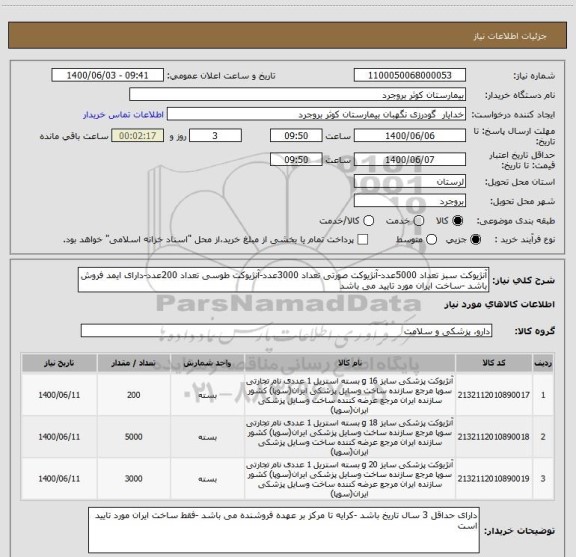Select the متوسط purchase type radio
Image resolution: width=576 pixels, height=557 pixels.
(431, 240)
